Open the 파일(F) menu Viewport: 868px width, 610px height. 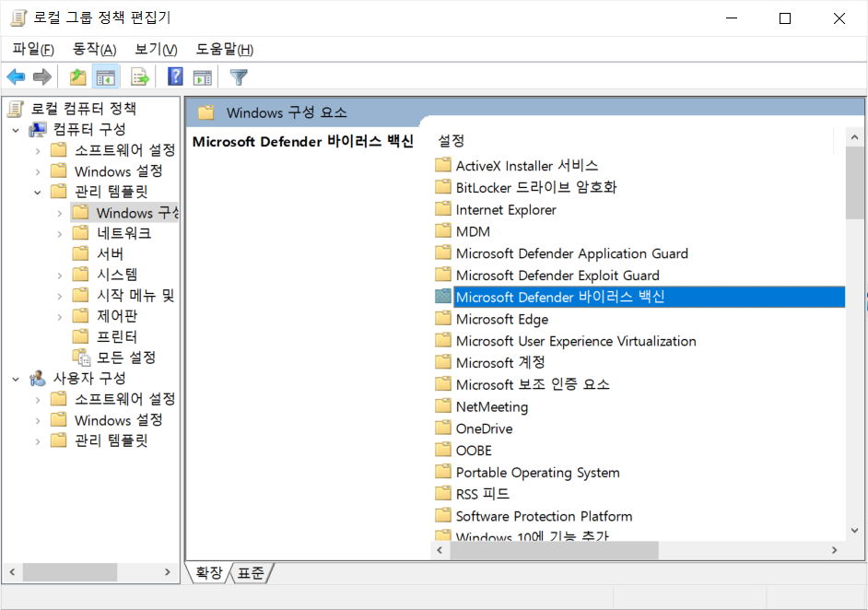pyautogui.click(x=33, y=49)
